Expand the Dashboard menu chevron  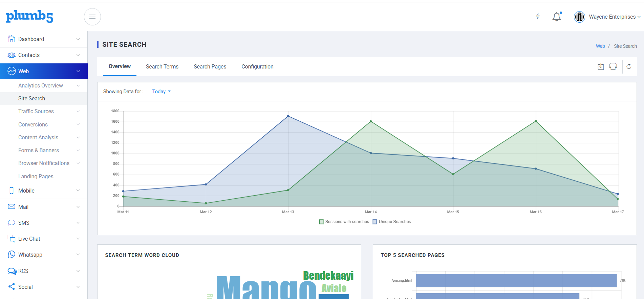point(78,39)
